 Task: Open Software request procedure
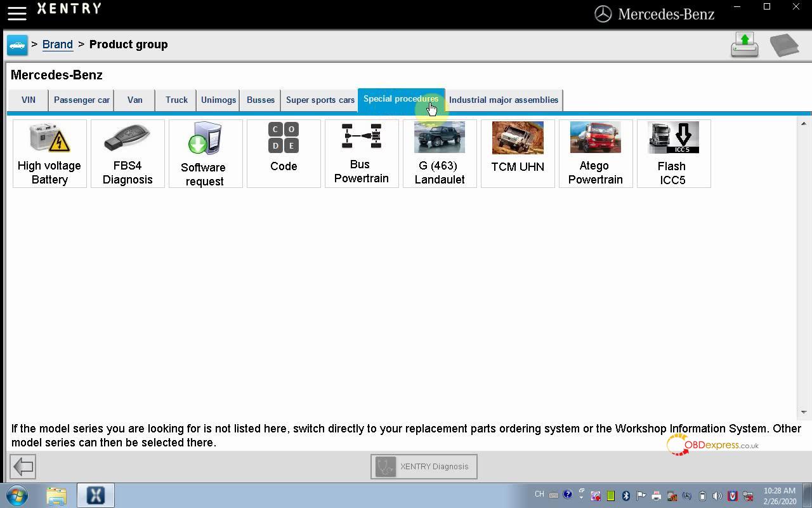(x=206, y=154)
